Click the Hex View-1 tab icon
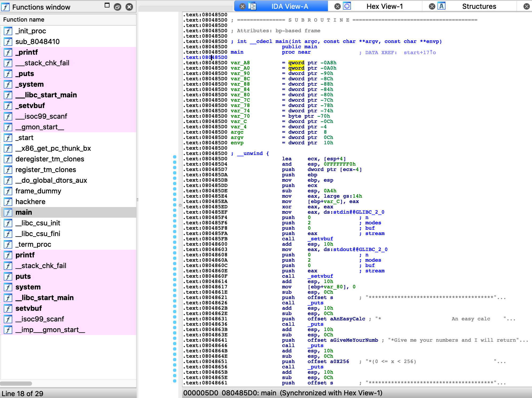This screenshot has width=532, height=398. [x=347, y=6]
